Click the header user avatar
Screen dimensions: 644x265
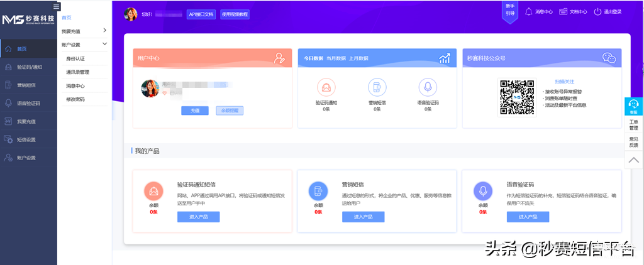coord(131,14)
